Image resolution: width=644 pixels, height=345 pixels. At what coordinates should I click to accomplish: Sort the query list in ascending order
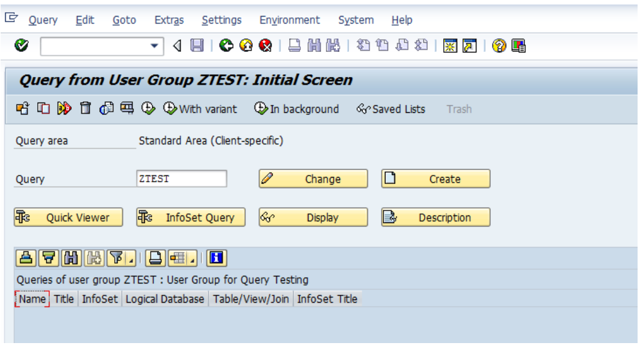(x=26, y=258)
